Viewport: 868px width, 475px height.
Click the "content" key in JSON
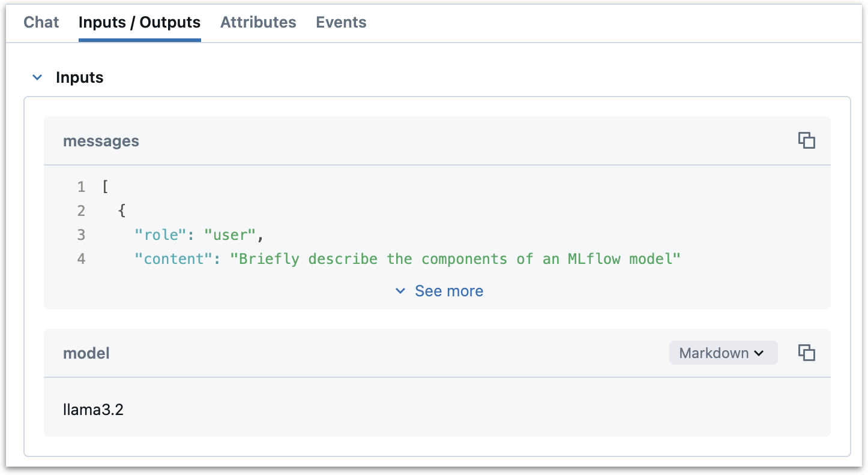coord(173,258)
